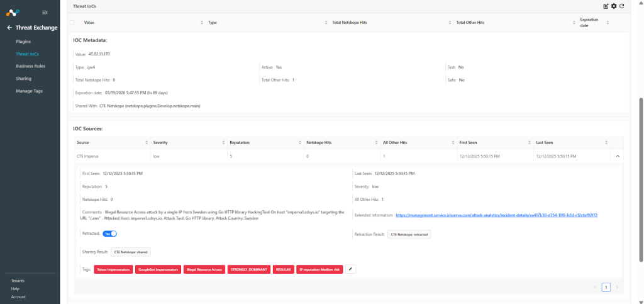Click back arrow beside Threat Exchange

pyautogui.click(x=9, y=28)
